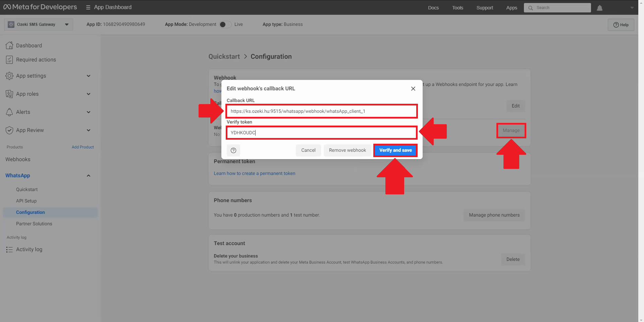Viewport: 644px width, 322px height.
Task: Open Required actions in sidebar
Action: 36,60
